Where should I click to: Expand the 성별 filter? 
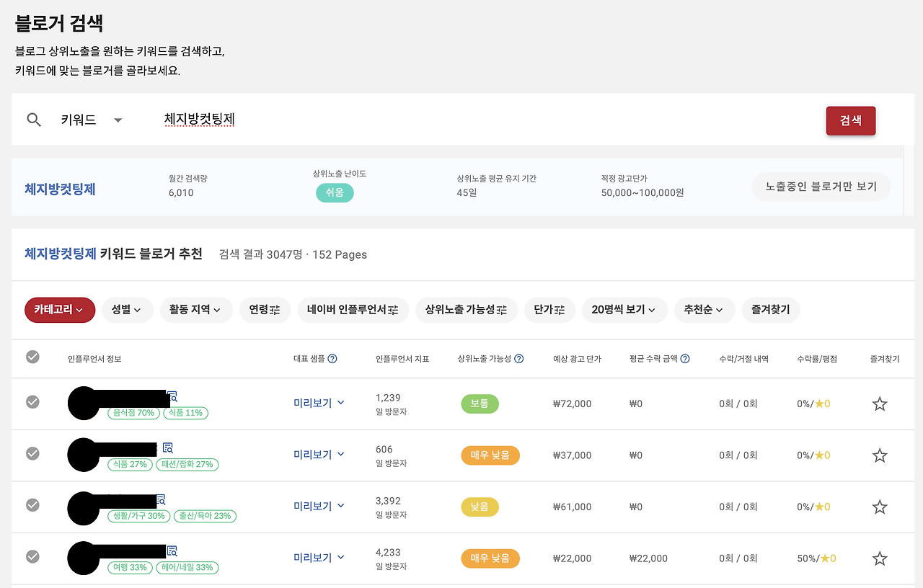tap(128, 310)
